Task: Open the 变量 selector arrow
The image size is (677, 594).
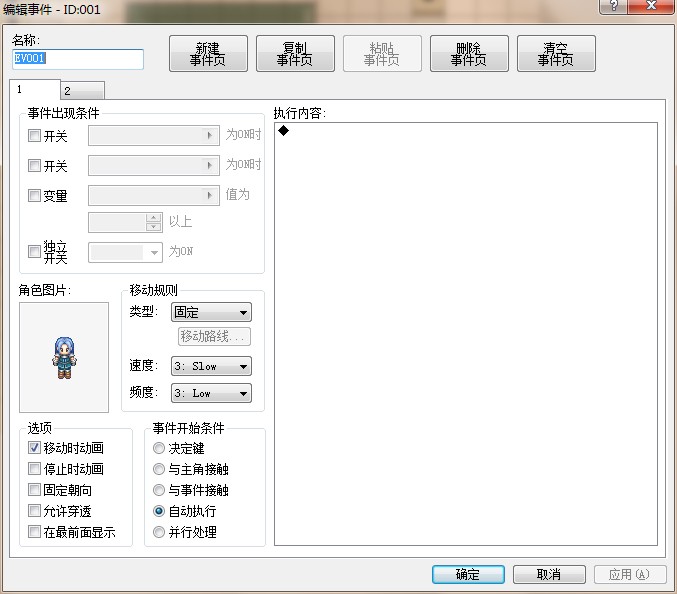Action: [210, 195]
